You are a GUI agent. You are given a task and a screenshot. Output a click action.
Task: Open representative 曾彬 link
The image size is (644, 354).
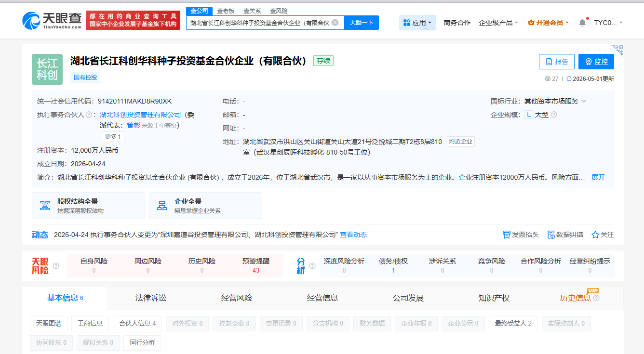click(134, 125)
